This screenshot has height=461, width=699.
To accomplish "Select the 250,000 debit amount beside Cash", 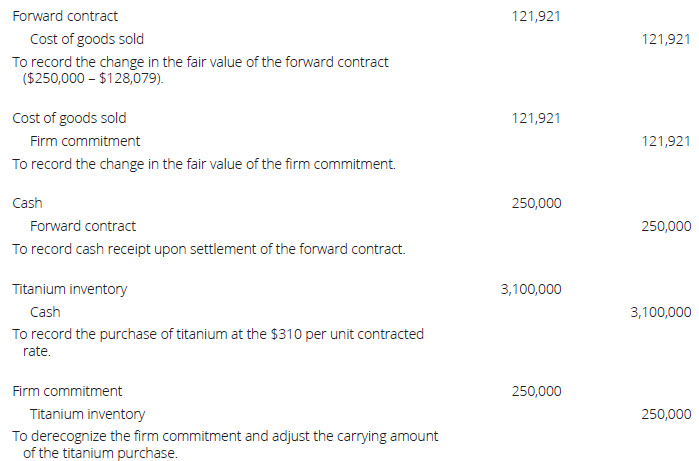I will click(x=536, y=203).
